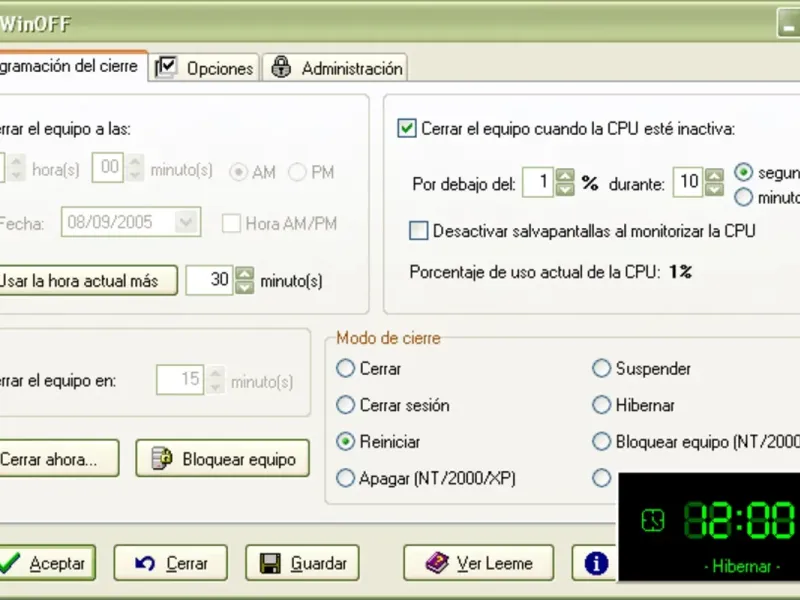Select the PM radio button

(x=297, y=172)
